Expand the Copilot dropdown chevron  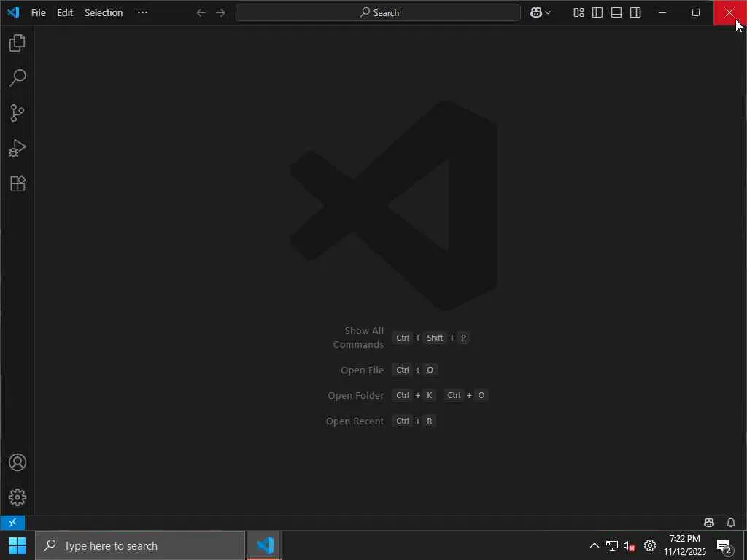coord(548,13)
